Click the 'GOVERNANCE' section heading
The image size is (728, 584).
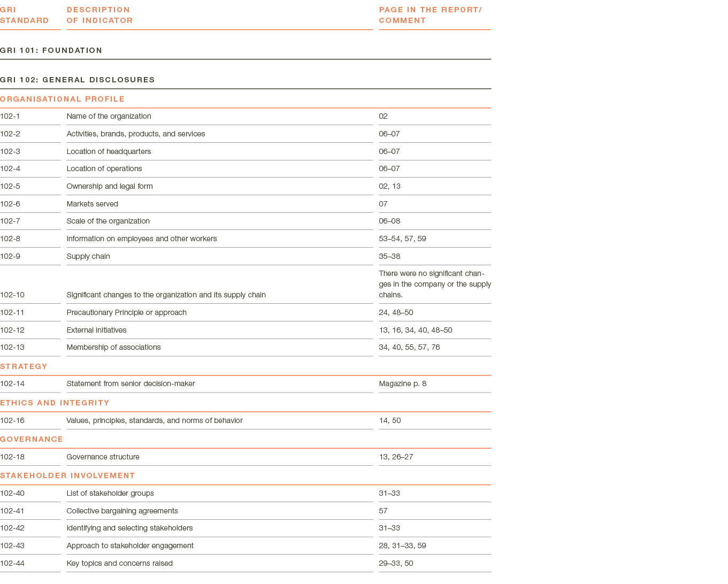(x=32, y=439)
